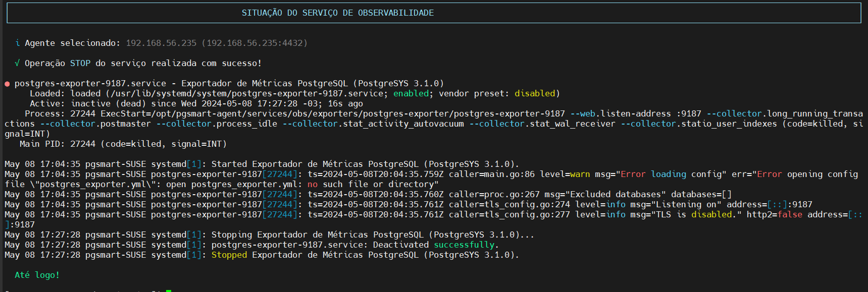Click the green word 'enabled' in Loaded line
Image resolution: width=868 pixels, height=292 pixels.
point(411,93)
